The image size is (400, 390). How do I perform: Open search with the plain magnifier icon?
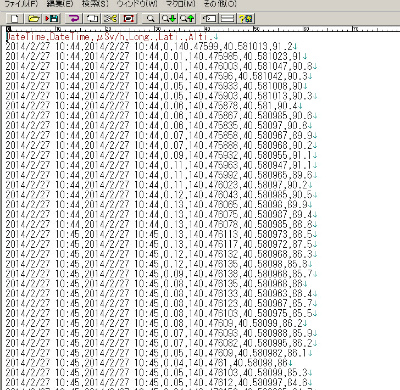point(150,18)
